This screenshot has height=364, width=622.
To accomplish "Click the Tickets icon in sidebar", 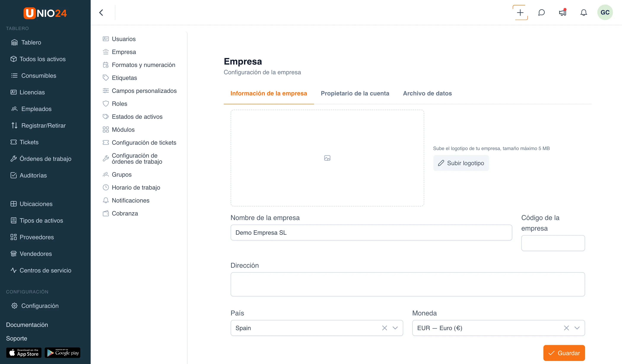I will [14, 142].
